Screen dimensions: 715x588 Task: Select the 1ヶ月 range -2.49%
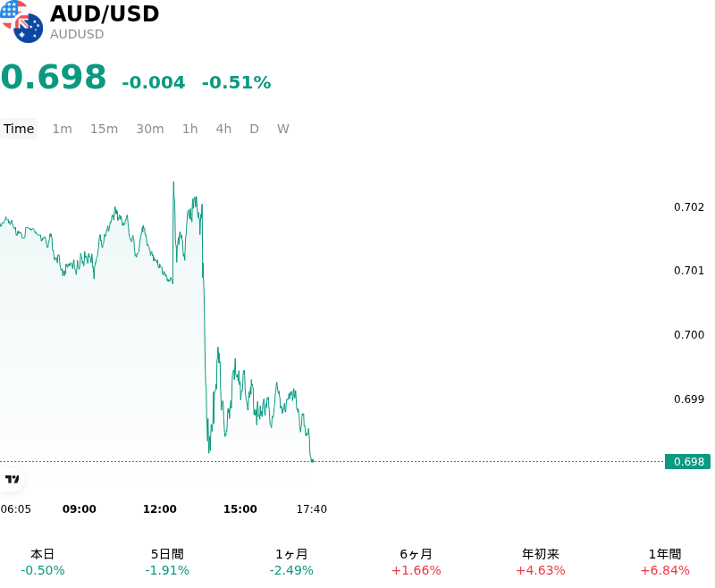(x=291, y=562)
